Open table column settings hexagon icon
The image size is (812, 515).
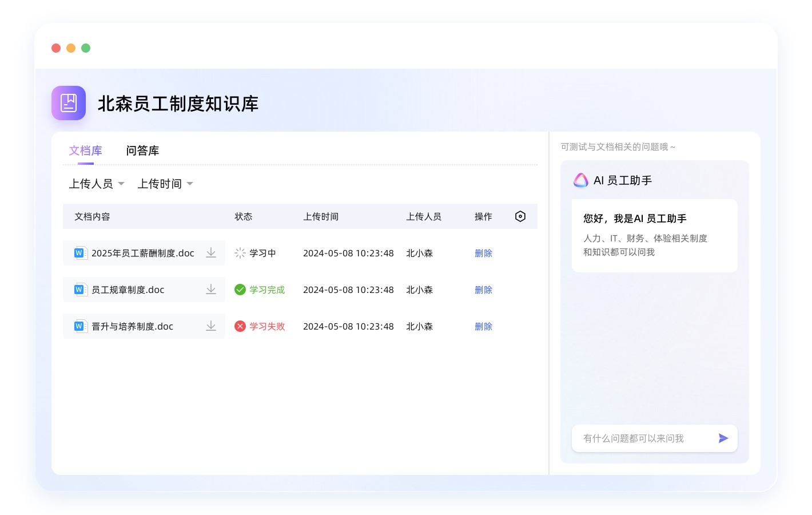click(520, 216)
